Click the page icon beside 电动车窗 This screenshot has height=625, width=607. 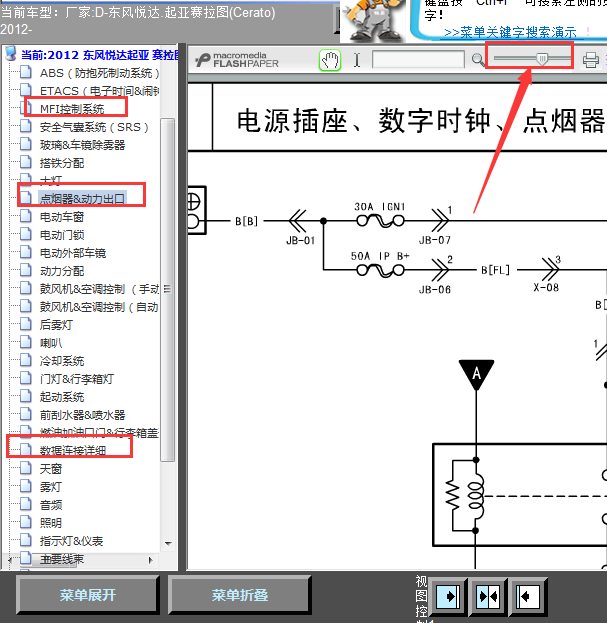click(x=26, y=216)
